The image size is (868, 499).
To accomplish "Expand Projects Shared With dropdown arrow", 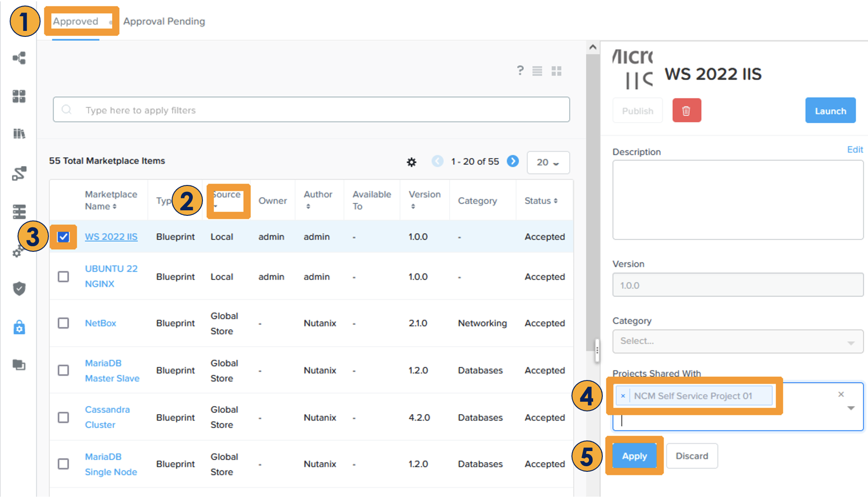I will 851,408.
